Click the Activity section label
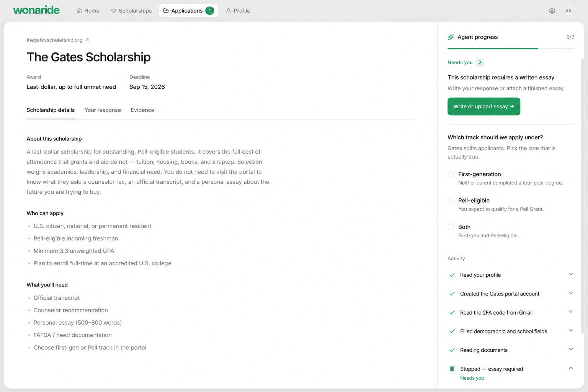The width and height of the screenshot is (588, 392). point(456,259)
